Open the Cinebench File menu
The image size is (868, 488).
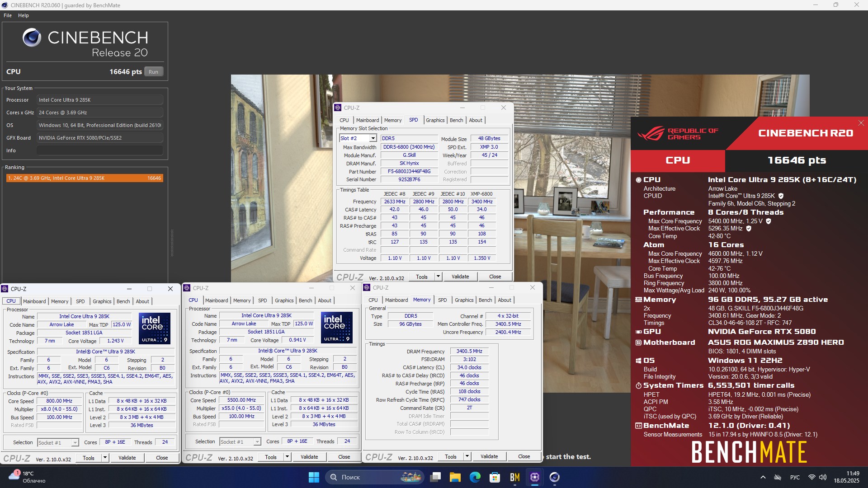tap(8, 15)
